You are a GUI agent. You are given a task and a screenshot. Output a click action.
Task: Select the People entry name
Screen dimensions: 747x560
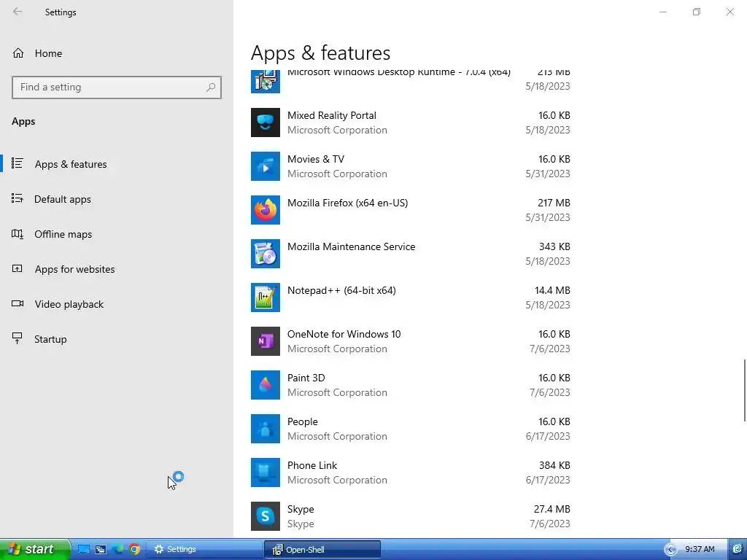pyautogui.click(x=302, y=422)
